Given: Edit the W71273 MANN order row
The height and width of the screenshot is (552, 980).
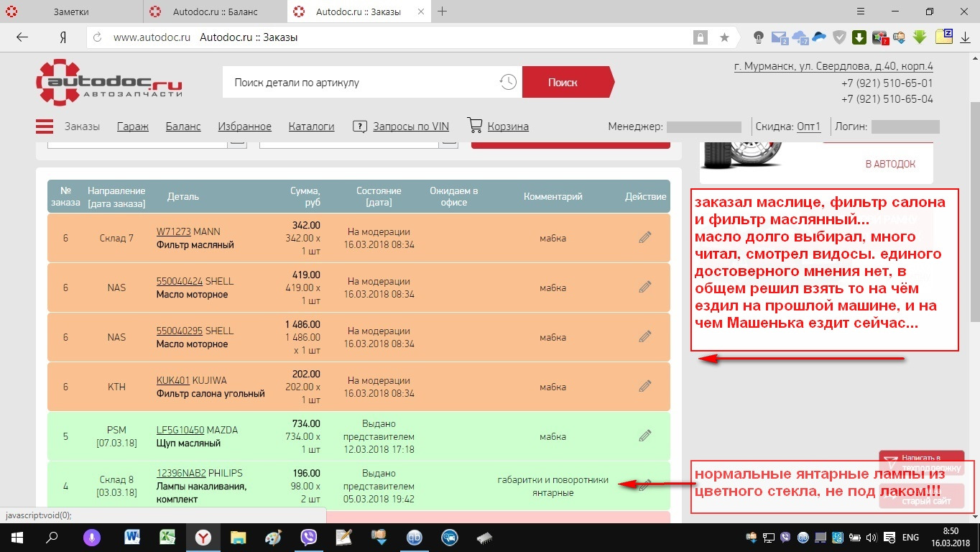Looking at the screenshot, I should coord(645,237).
